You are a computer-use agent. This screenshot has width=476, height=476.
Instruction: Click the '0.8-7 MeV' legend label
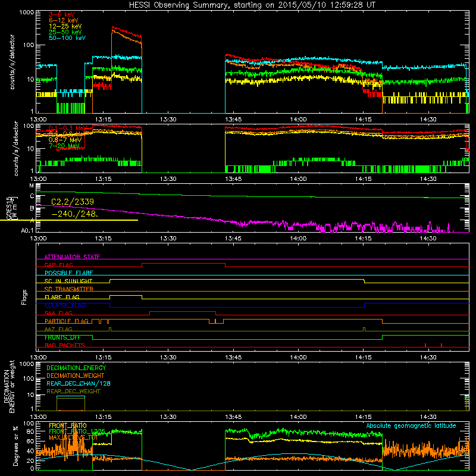(x=65, y=140)
